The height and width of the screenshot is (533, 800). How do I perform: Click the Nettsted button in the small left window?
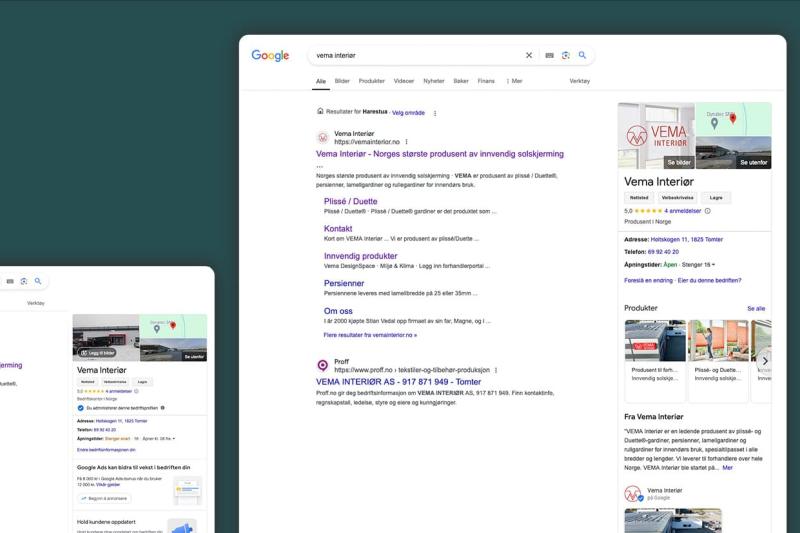point(88,382)
